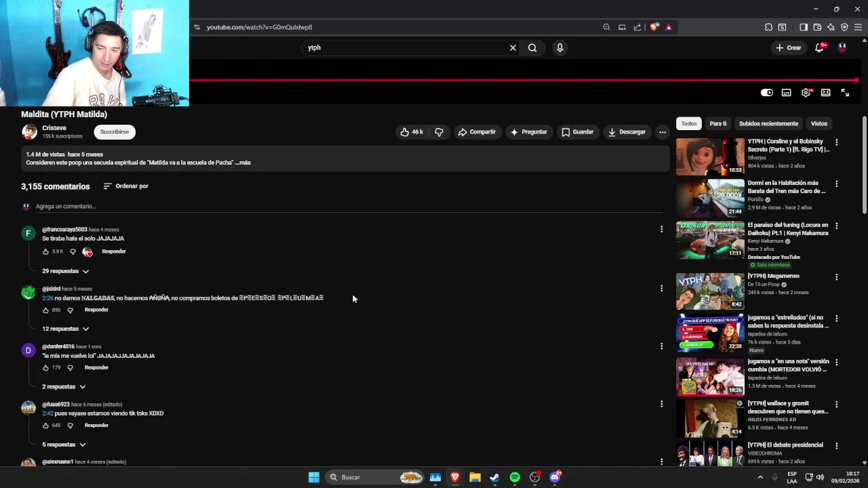Open the Brave VPN shield icon
Screen dimensions: 868x488
coord(844,27)
